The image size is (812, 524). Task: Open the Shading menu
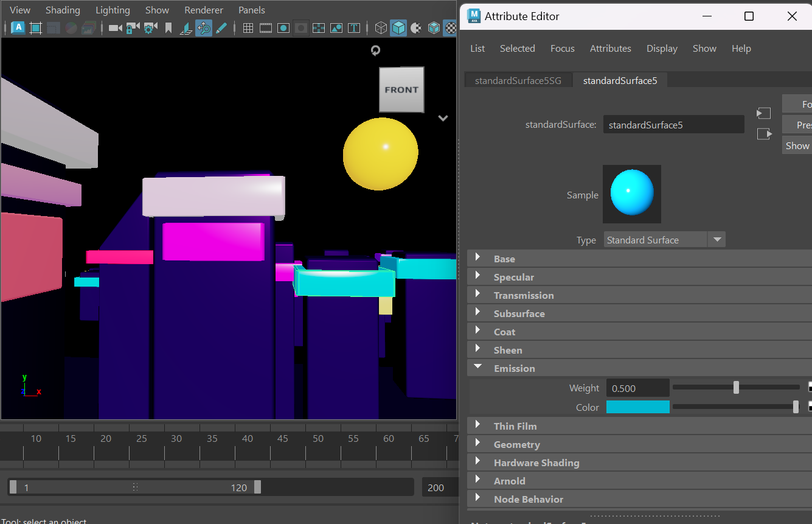[x=63, y=10]
